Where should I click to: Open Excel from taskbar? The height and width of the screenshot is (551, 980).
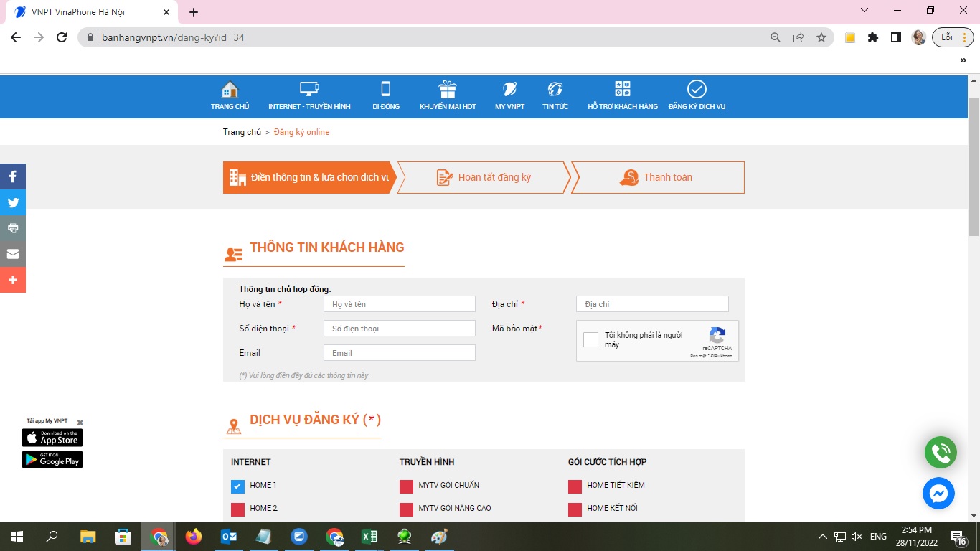pos(369,537)
